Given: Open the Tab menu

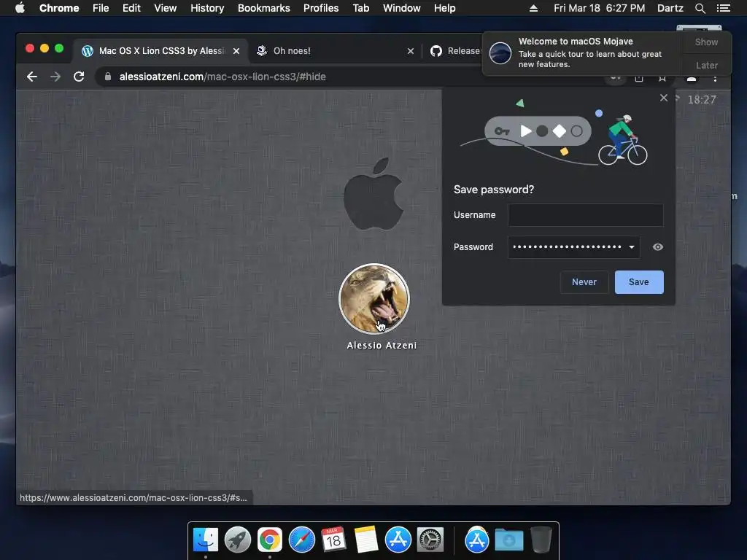Looking at the screenshot, I should click(x=360, y=8).
